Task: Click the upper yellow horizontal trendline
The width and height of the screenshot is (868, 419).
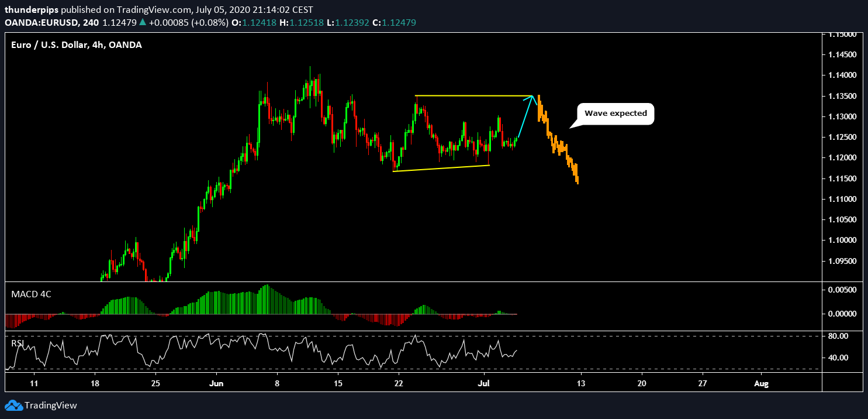Action: pos(473,95)
